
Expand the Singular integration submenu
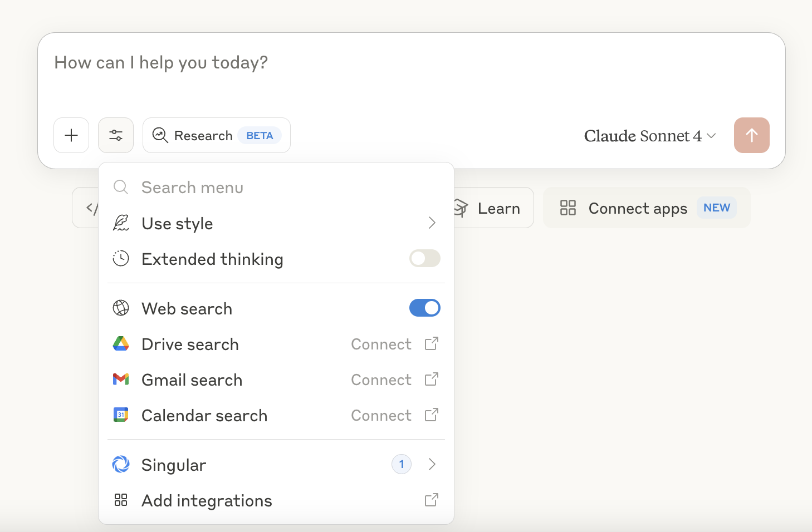click(x=432, y=464)
